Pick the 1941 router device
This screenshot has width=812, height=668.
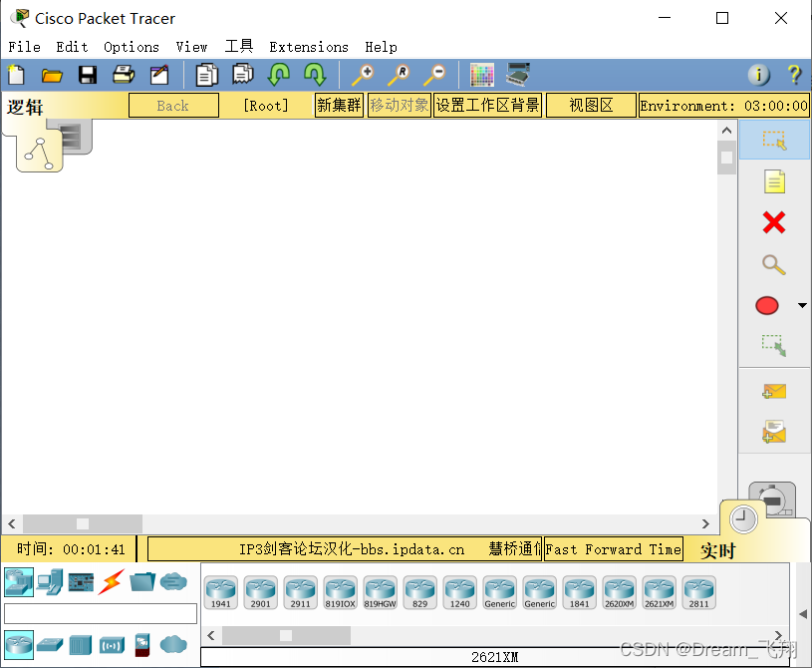click(220, 592)
